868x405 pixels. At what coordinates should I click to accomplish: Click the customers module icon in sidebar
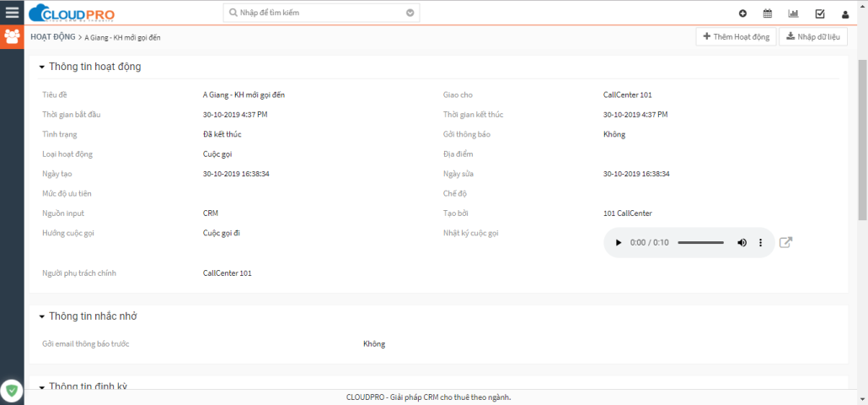(12, 37)
